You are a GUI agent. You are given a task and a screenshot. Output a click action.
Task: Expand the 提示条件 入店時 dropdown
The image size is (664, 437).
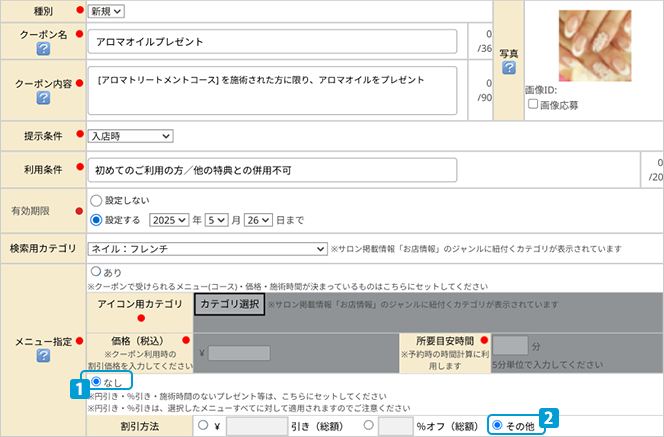click(x=131, y=136)
